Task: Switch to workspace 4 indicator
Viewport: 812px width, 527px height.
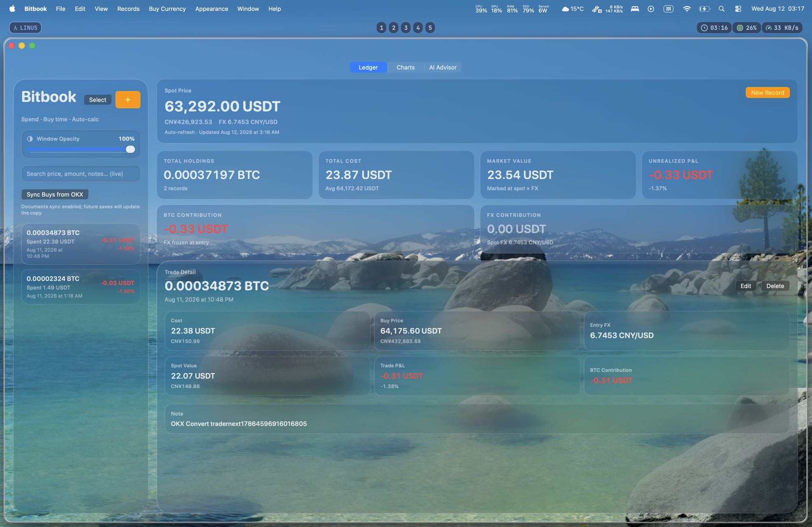Action: 418,28
